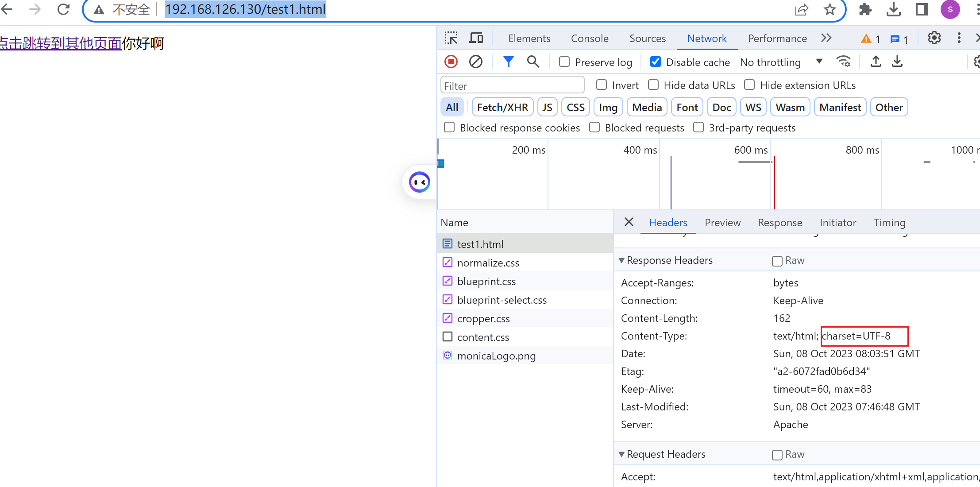The height and width of the screenshot is (487, 980).
Task: Clear the network log
Action: [x=476, y=62]
